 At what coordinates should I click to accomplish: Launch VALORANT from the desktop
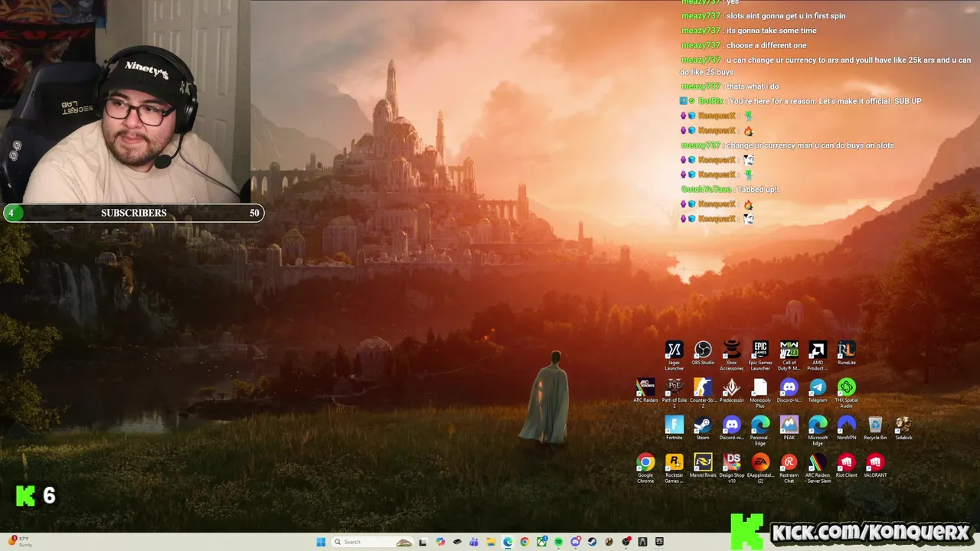(x=875, y=465)
